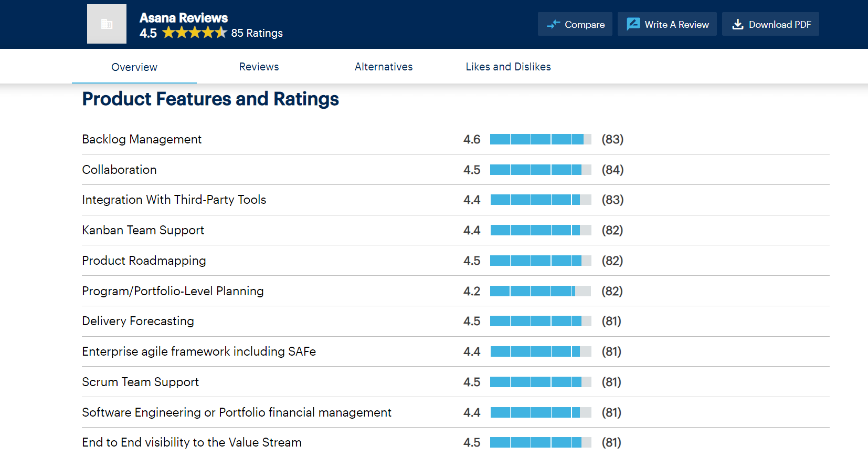Image resolution: width=868 pixels, height=456 pixels.
Task: Select the Collaboration feature row label
Action: coord(120,170)
